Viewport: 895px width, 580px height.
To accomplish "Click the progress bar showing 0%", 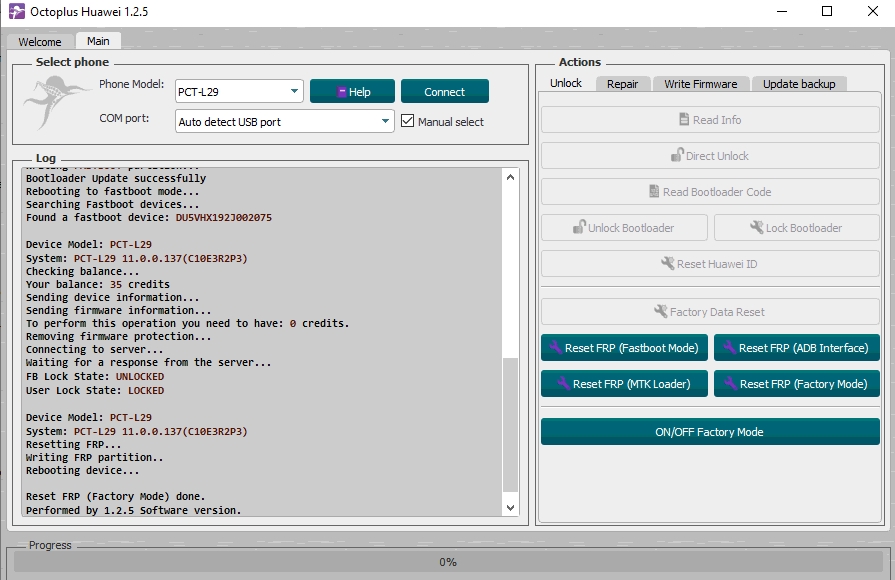I will point(448,562).
